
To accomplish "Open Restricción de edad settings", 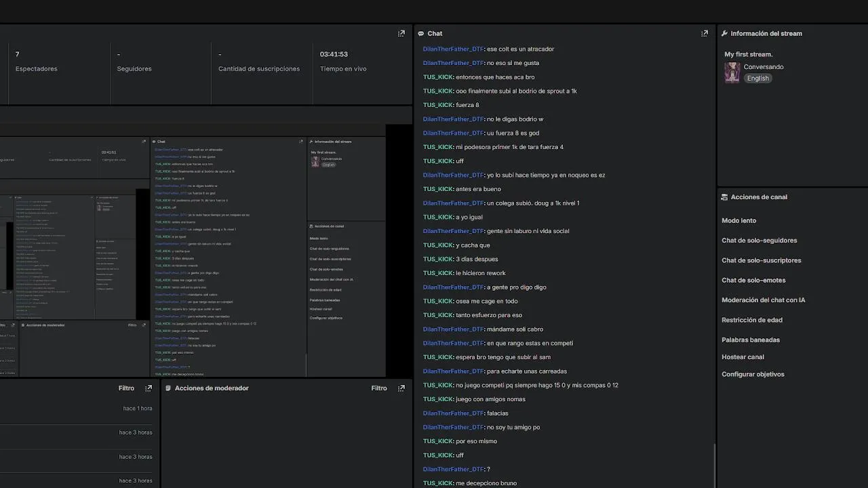I will (751, 320).
